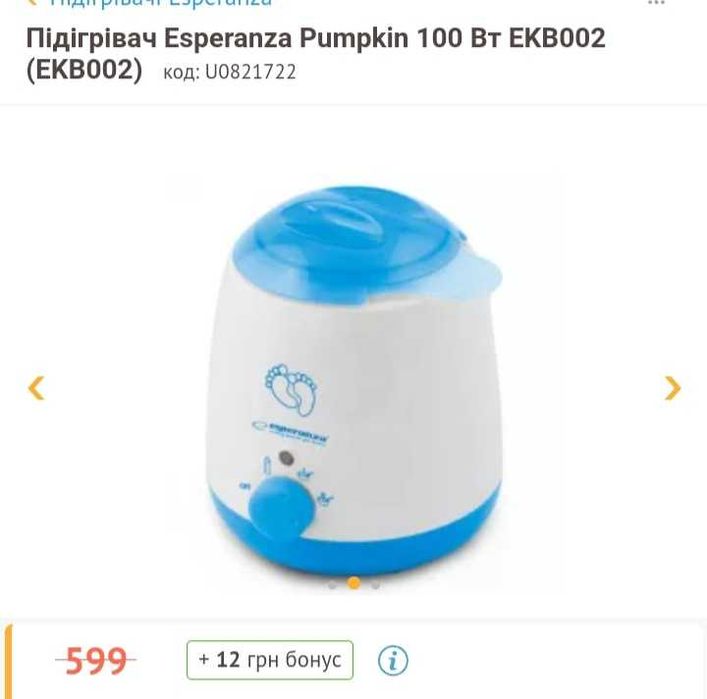Open the bottle warmer product photo

(x=354, y=381)
